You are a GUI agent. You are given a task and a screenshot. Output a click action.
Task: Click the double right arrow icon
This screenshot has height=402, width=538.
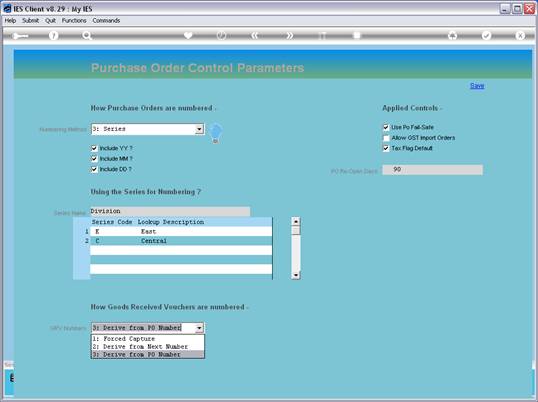(x=290, y=35)
